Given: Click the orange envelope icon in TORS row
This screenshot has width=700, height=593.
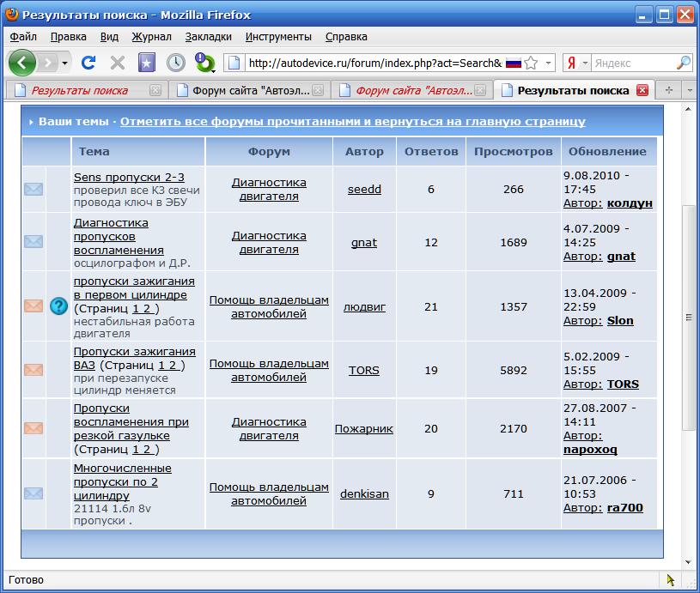Looking at the screenshot, I should [x=33, y=370].
